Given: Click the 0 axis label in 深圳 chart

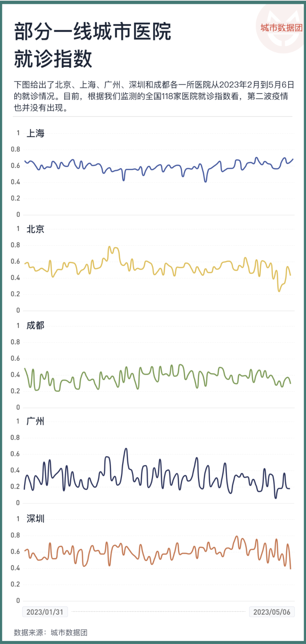Looking at the screenshot, I should [18, 600].
